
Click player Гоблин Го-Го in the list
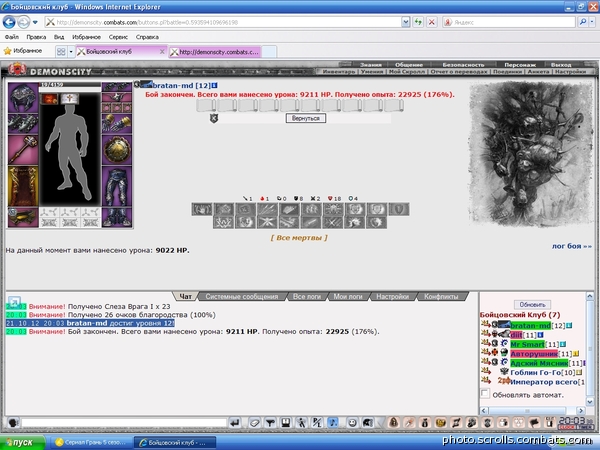[535, 372]
